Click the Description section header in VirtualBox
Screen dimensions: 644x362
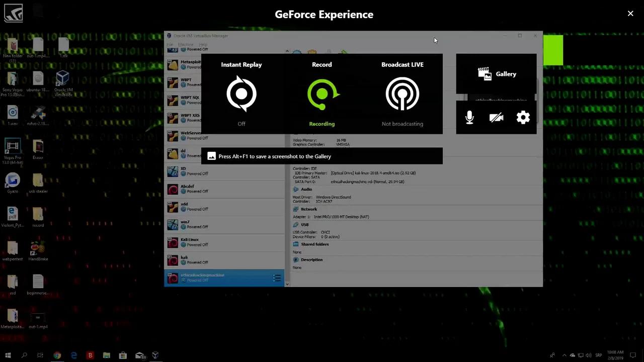311,260
